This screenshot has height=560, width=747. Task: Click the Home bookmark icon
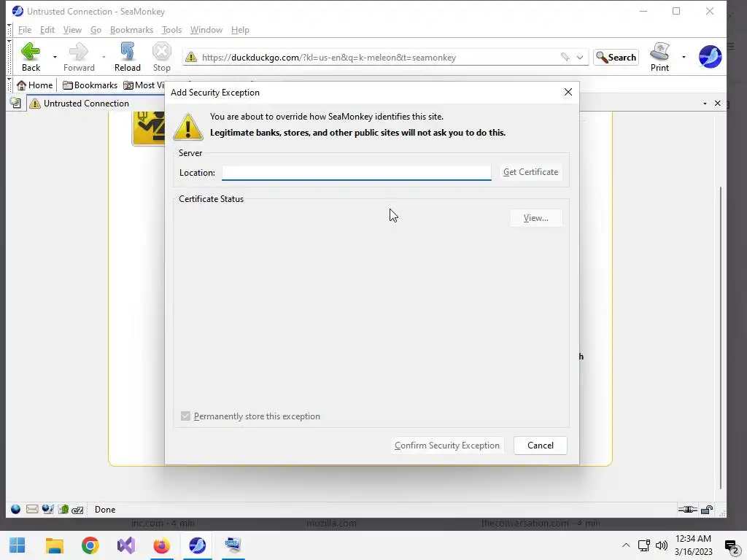click(x=21, y=85)
